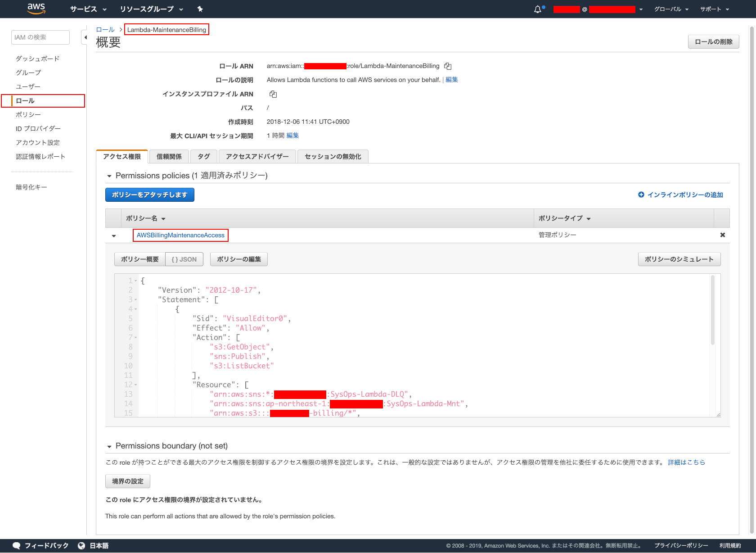
Task: Click the ポリシーをアタッチします button
Action: 149,195
